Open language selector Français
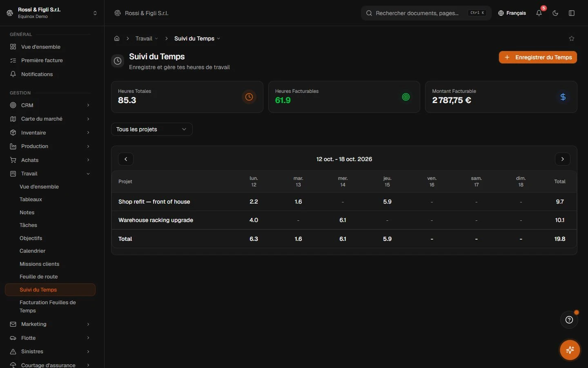 click(512, 13)
